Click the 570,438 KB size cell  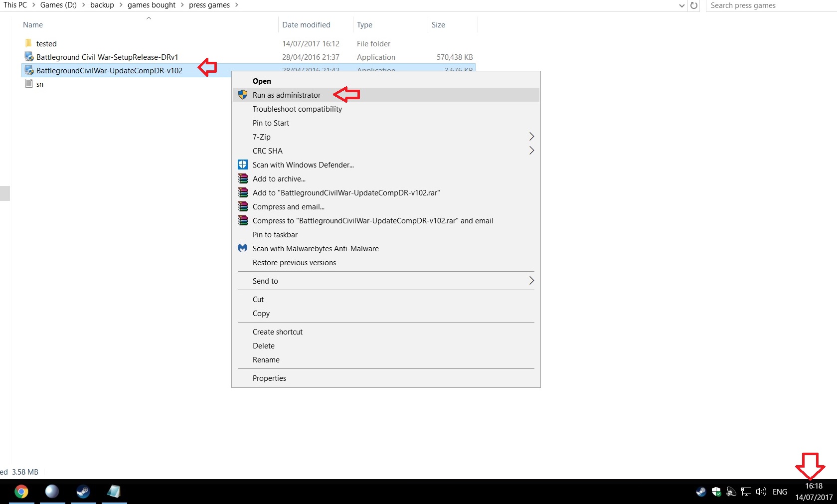455,57
